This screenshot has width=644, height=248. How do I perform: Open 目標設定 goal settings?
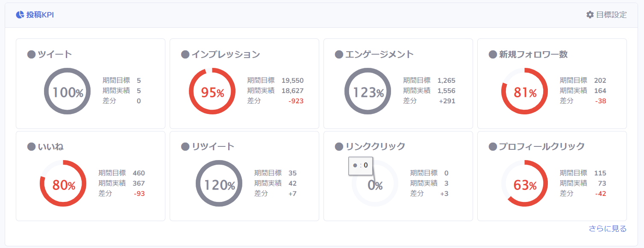611,15
